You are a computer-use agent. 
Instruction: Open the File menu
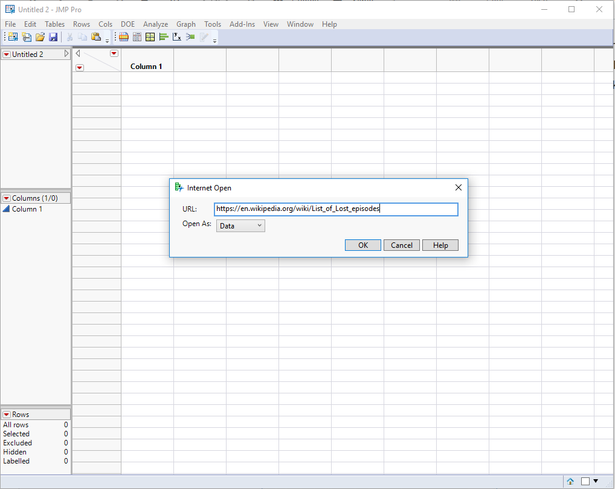tap(10, 24)
